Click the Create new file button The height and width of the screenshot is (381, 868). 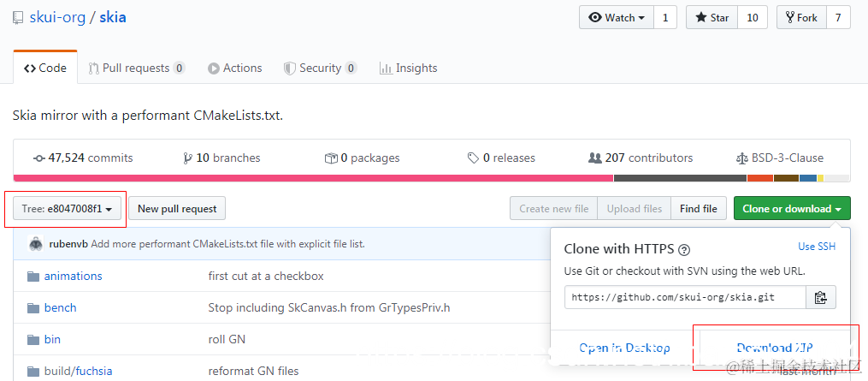tap(553, 209)
